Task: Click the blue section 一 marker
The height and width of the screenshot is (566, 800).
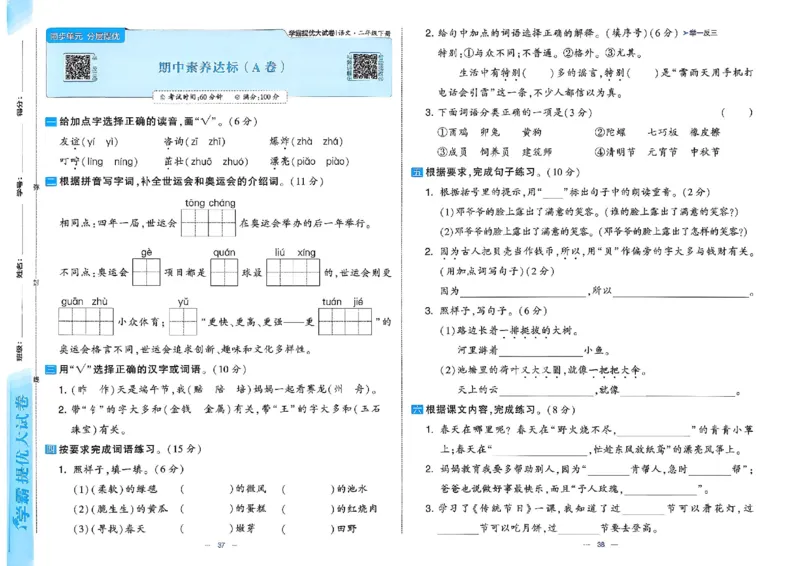Action: [x=51, y=121]
